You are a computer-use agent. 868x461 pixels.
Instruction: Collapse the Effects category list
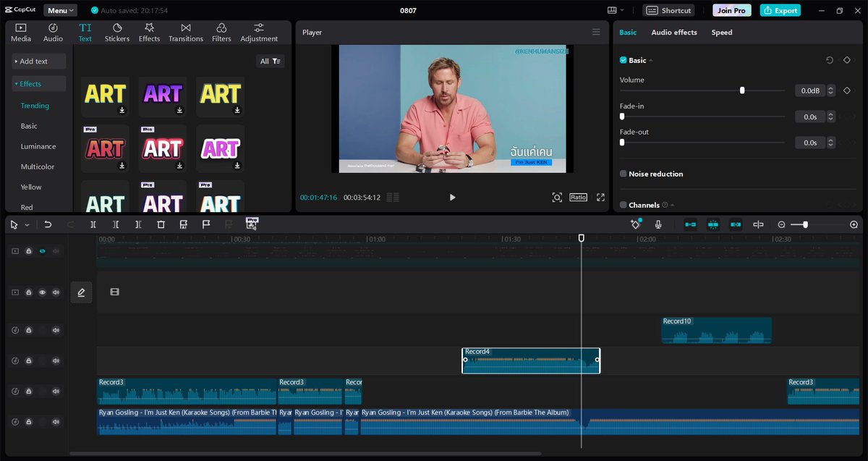click(39, 84)
